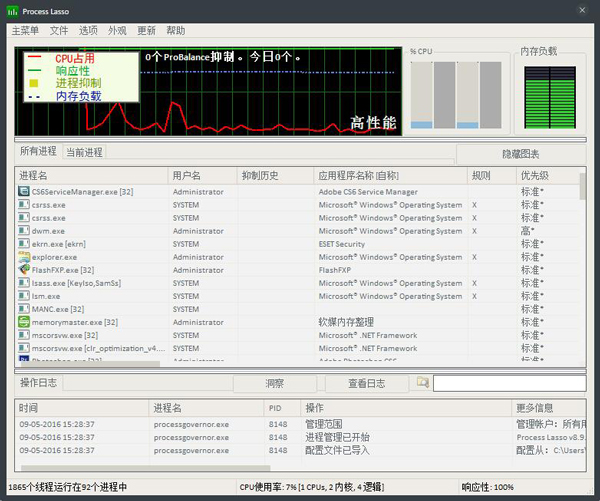Screen dimensions: 600x501
Task: Sort by 应用程序名称 column header
Action: pyautogui.click(x=390, y=176)
